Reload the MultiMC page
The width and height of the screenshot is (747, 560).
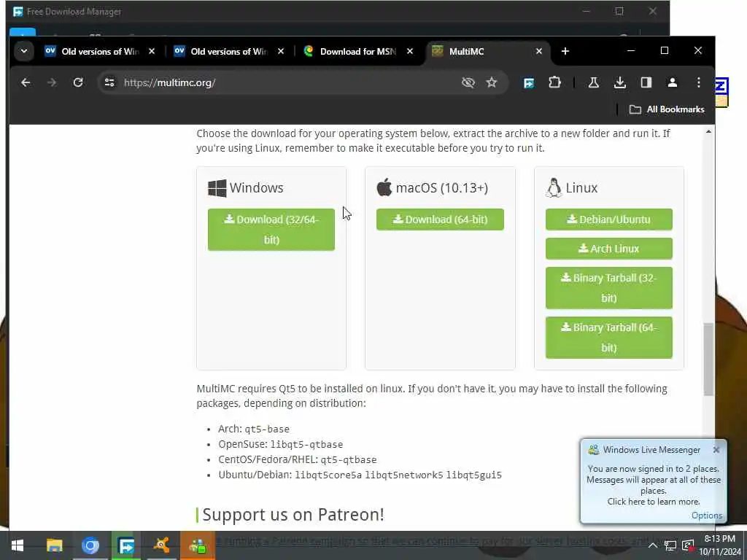78,82
